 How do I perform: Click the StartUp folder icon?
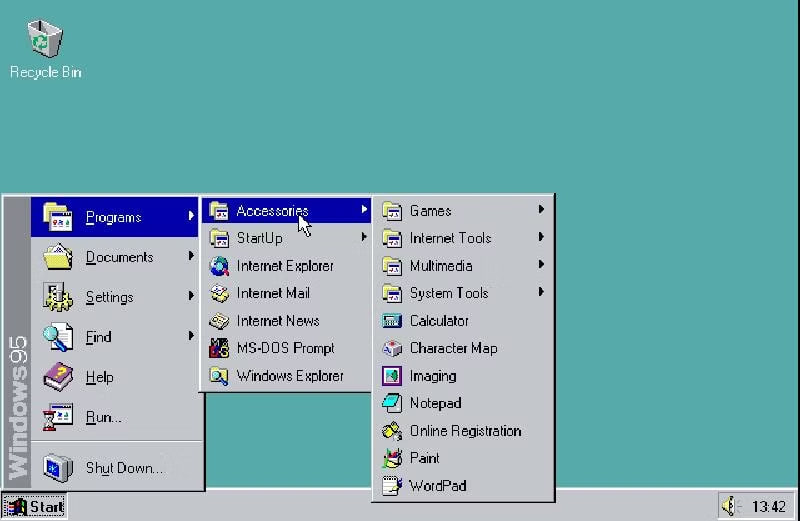coord(219,238)
